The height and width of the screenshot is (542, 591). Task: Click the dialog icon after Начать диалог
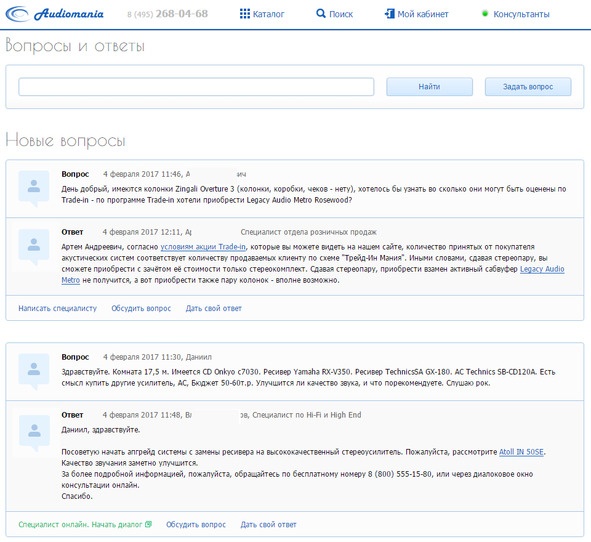149,524
